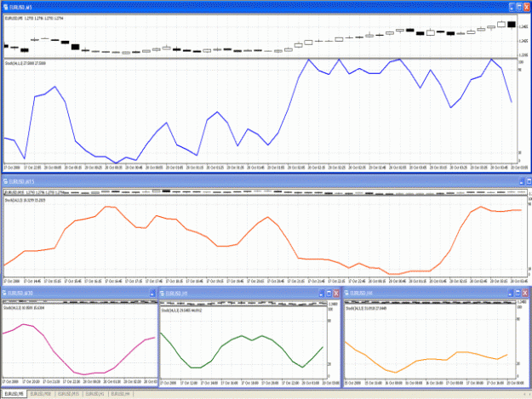Maximize the EURUSD,H4 chart window
Screen dimensions: 532x399
click(x=518, y=293)
